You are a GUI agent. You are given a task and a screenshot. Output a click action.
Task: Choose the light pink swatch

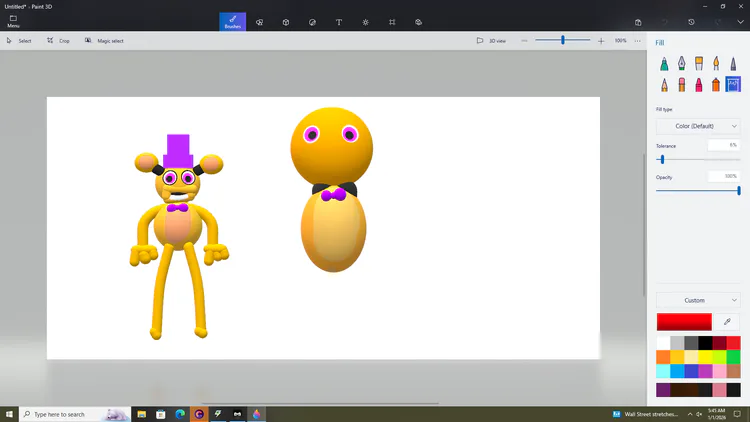pos(719,371)
